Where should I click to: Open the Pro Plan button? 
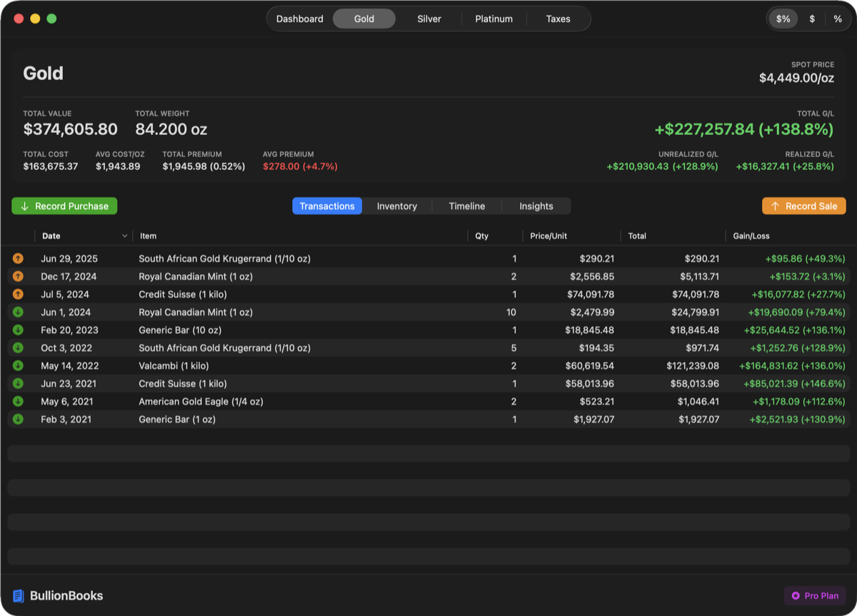(x=815, y=596)
